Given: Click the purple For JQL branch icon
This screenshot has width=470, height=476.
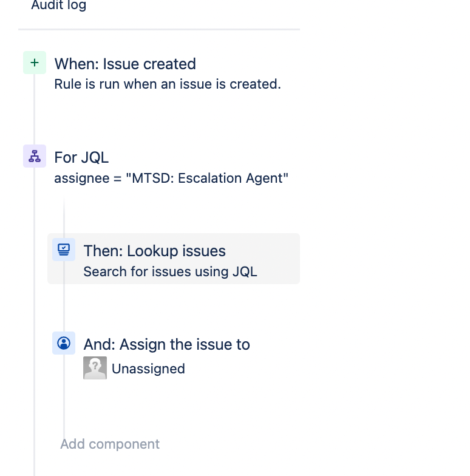Looking at the screenshot, I should (x=35, y=156).
